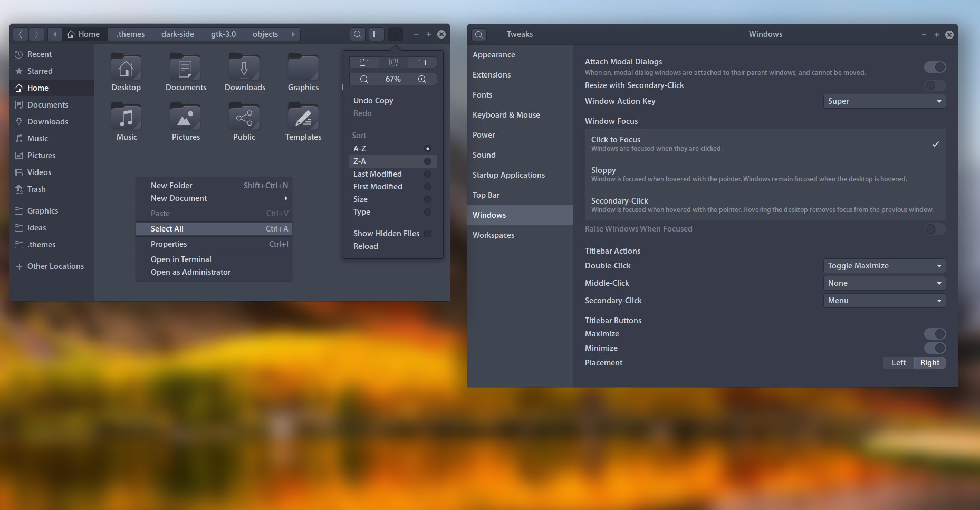Open the Pictures folder icon in grid
This screenshot has height=510, width=980.
click(x=185, y=117)
